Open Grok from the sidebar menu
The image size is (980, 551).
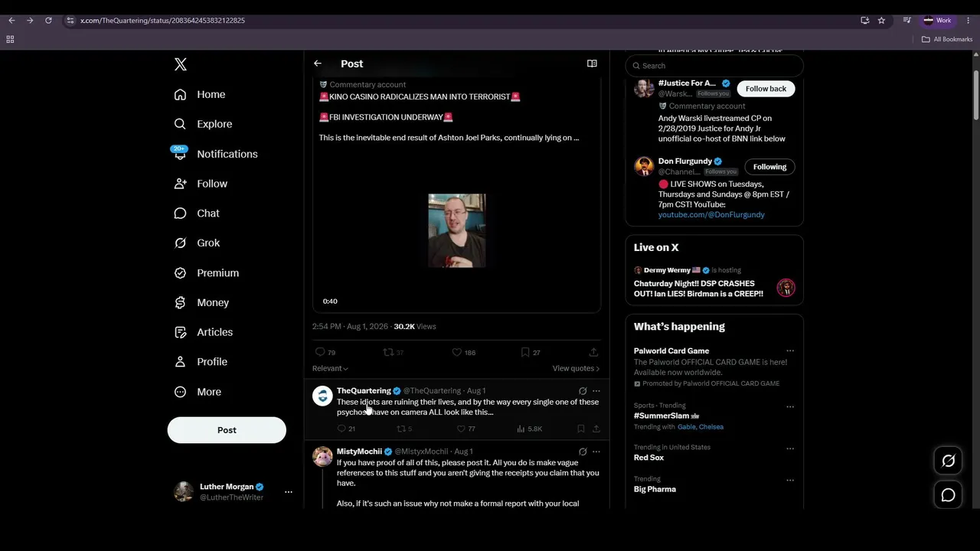(x=197, y=243)
